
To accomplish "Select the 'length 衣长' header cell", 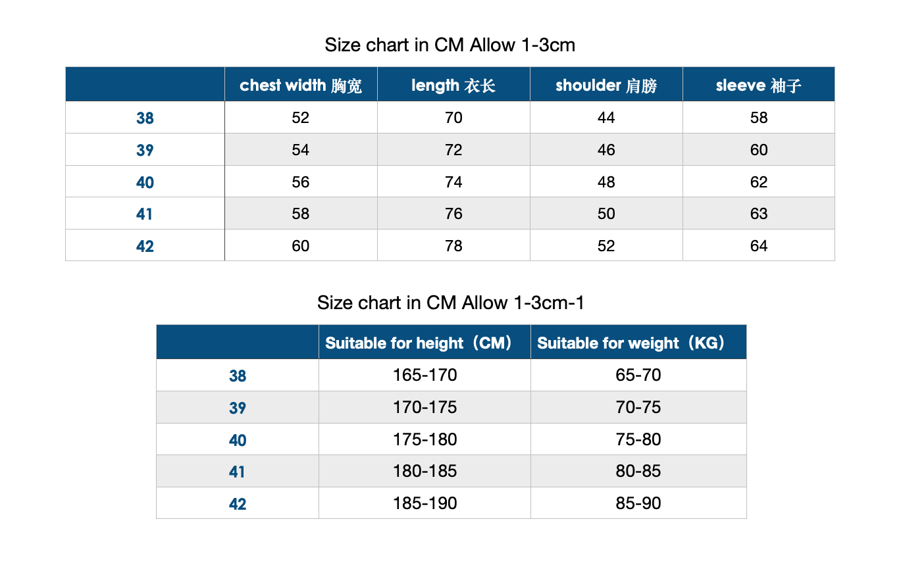I will [453, 85].
